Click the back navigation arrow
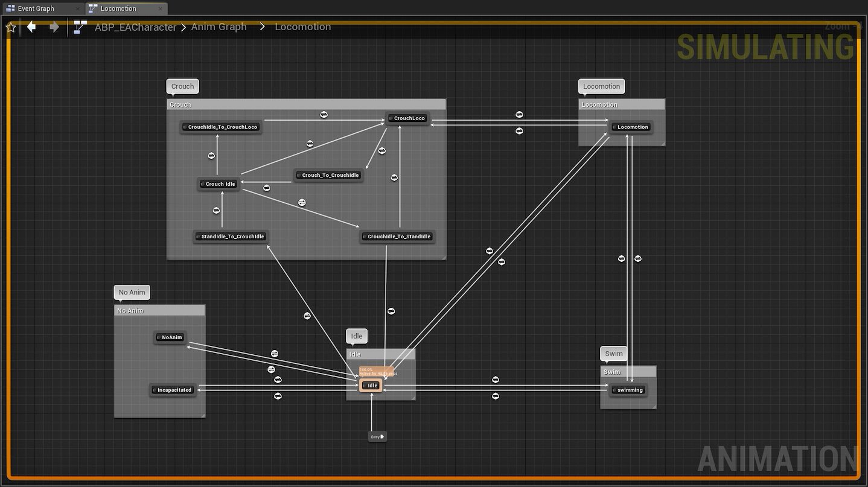868x487 pixels. (x=31, y=27)
